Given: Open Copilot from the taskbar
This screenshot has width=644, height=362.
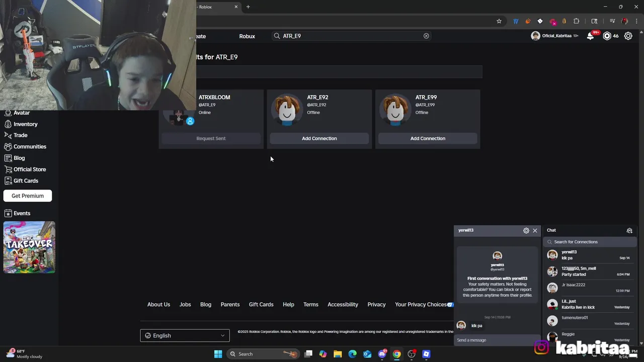Looking at the screenshot, I should (x=323, y=354).
